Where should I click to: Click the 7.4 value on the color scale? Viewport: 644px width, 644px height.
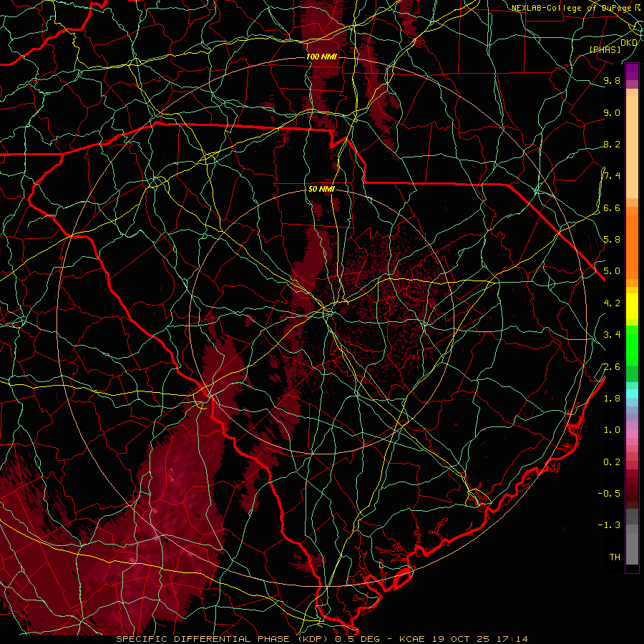(x=612, y=176)
